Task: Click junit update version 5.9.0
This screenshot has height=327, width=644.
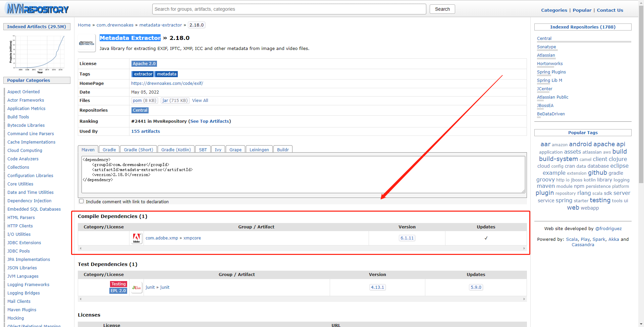Action: point(476,287)
